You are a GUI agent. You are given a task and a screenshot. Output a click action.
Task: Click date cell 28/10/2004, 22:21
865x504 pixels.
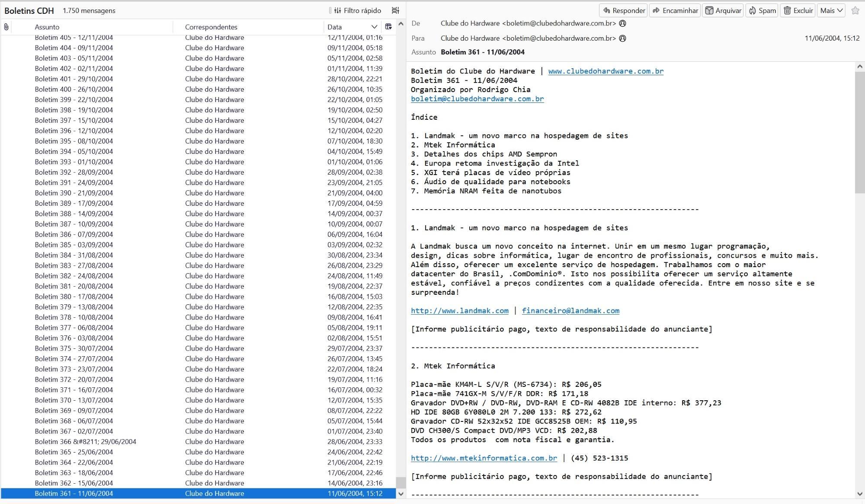click(355, 79)
